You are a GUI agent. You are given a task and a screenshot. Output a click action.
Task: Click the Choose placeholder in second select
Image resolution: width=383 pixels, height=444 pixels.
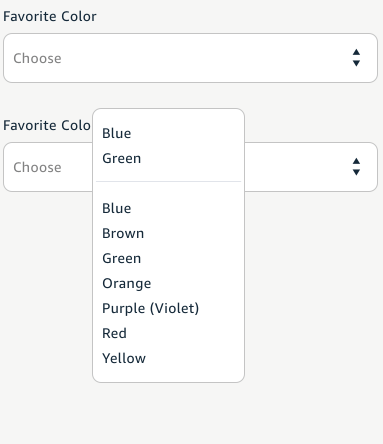[37, 167]
